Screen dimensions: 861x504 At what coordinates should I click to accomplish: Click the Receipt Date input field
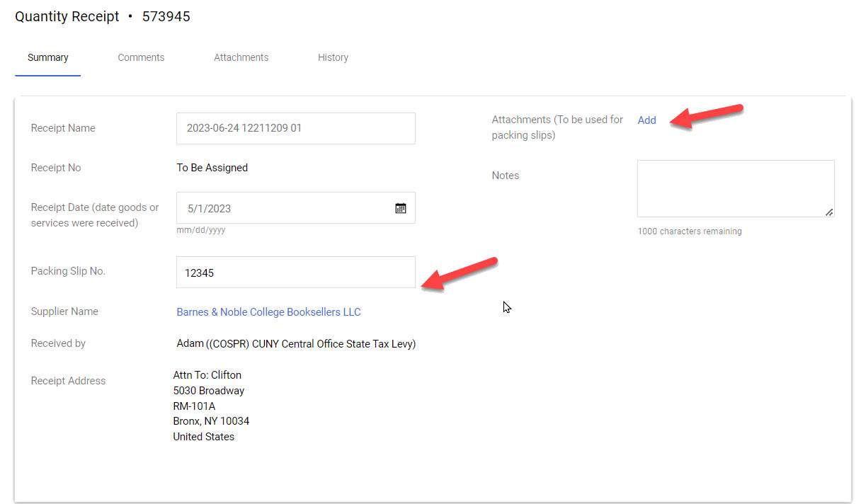click(283, 207)
